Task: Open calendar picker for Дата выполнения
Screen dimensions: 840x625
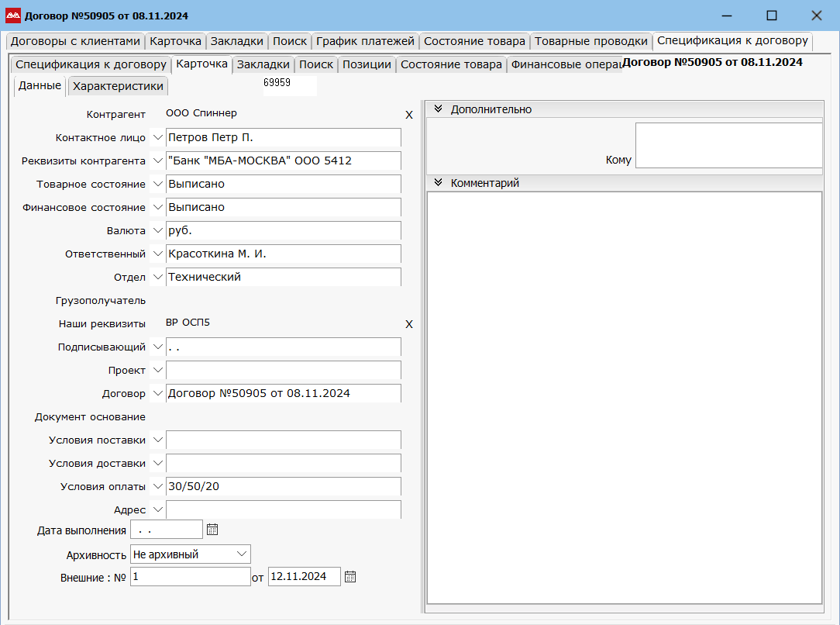Action: [x=212, y=530]
